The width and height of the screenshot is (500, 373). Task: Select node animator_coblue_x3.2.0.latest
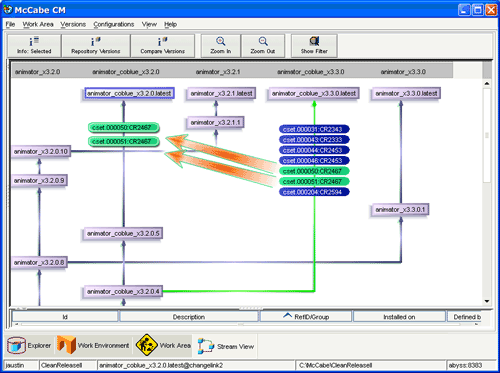pyautogui.click(x=129, y=93)
